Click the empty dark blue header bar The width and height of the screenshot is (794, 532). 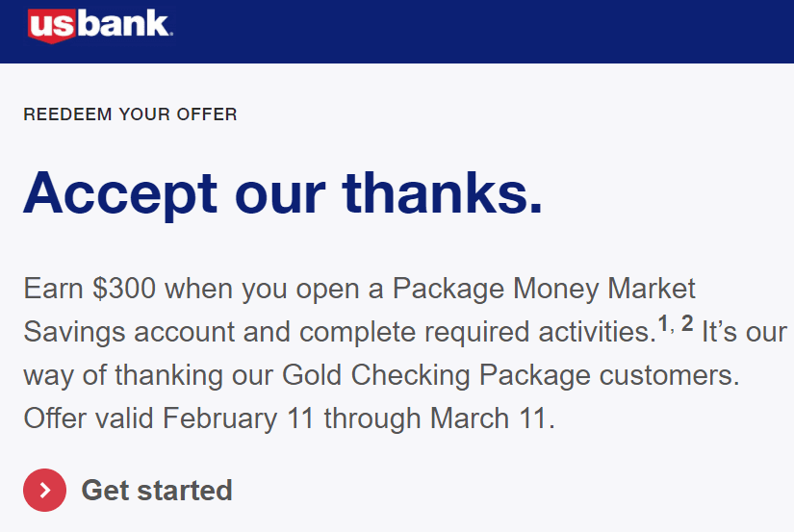pyautogui.click(x=481, y=32)
